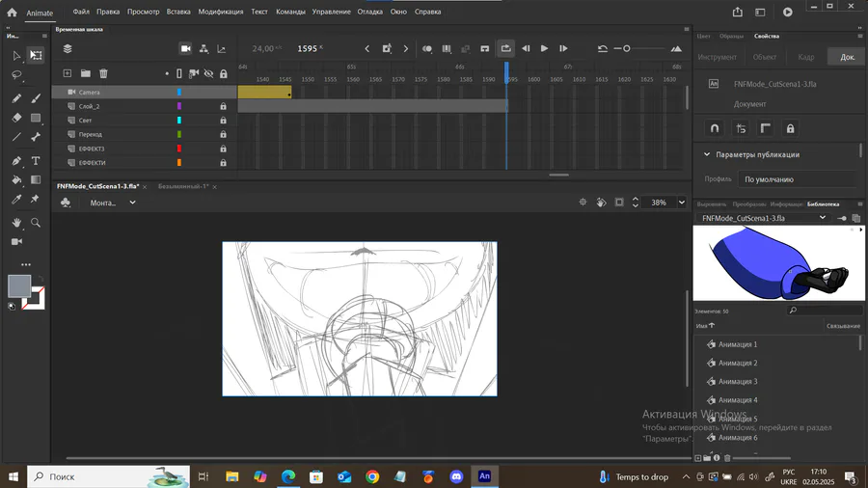
Task: Open the stage zoom 38% dropdown
Action: click(682, 203)
